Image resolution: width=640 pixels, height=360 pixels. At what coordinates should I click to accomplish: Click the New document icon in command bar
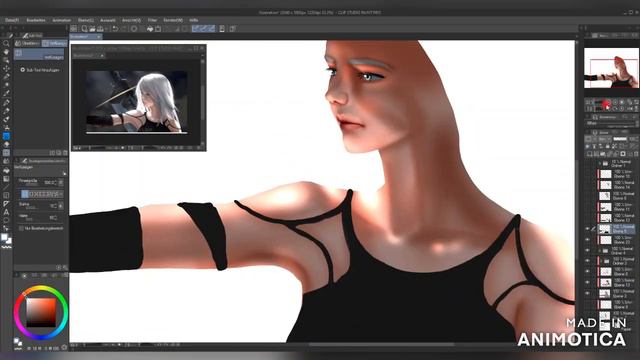coord(84,29)
